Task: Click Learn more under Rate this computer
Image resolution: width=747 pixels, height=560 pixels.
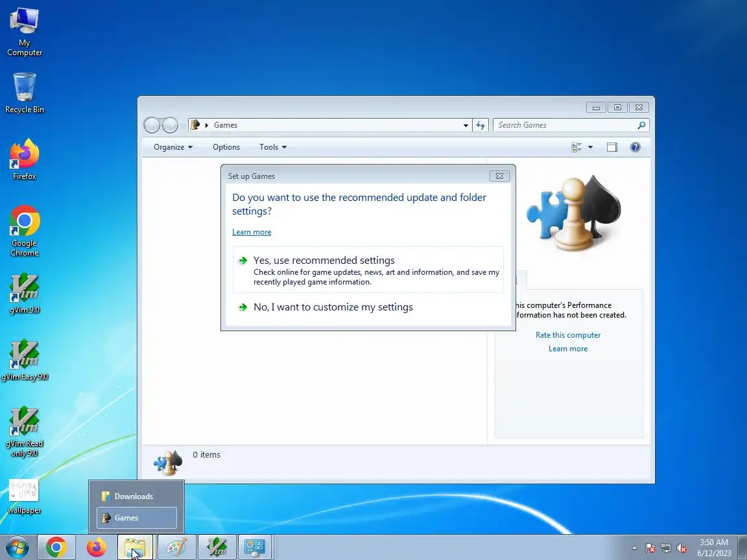Action: click(568, 349)
